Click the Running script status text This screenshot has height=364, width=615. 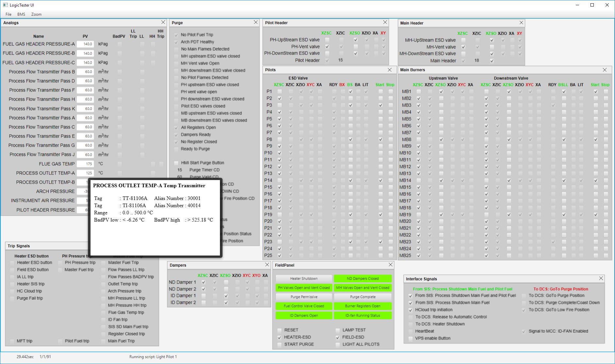point(153,357)
